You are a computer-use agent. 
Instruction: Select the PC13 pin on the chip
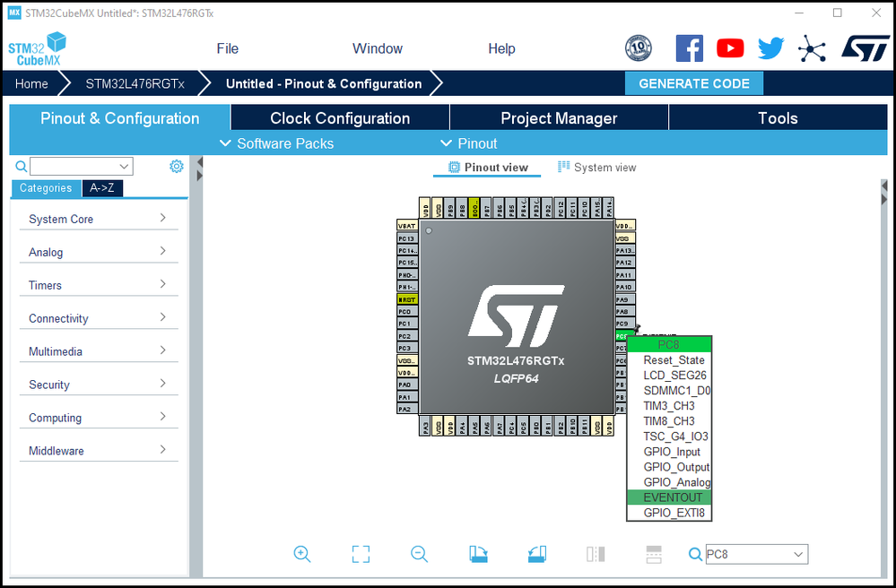(x=407, y=238)
